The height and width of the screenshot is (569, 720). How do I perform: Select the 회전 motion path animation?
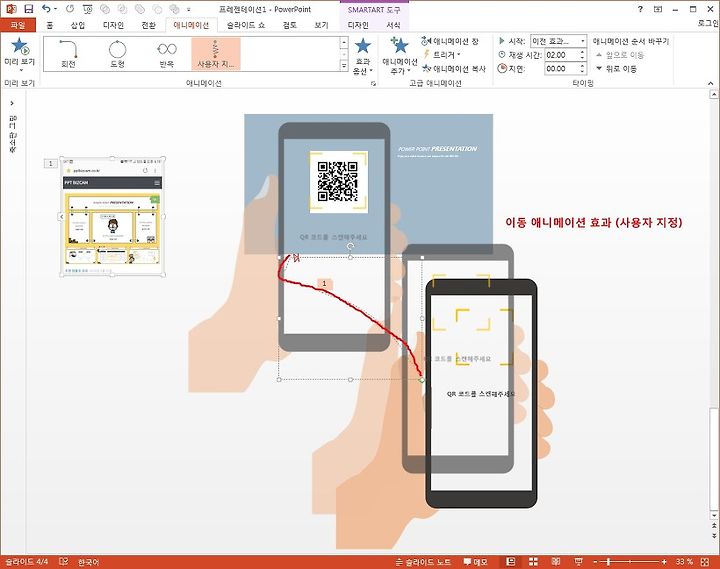pyautogui.click(x=68, y=54)
